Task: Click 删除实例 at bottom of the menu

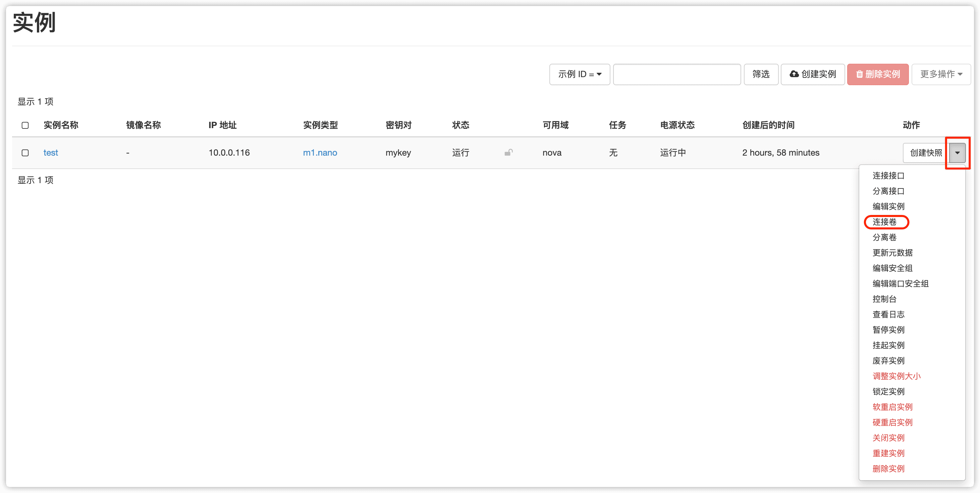Action: [x=888, y=469]
